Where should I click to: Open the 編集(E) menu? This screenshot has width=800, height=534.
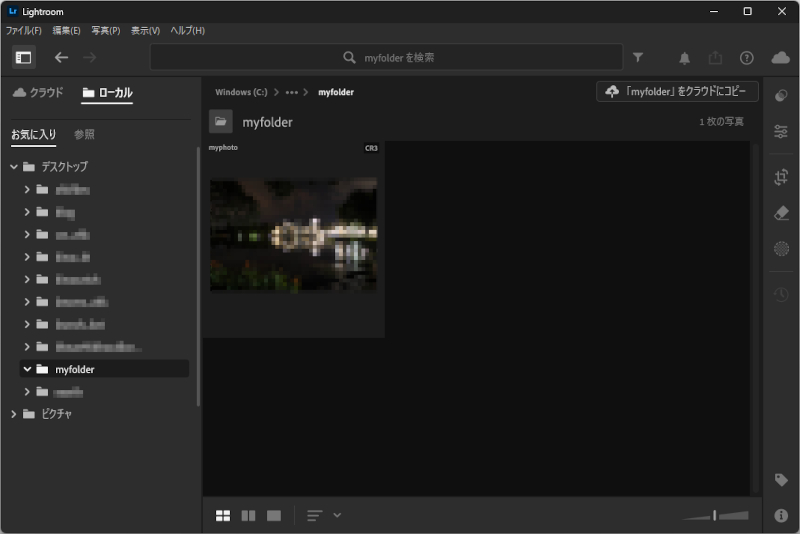66,31
